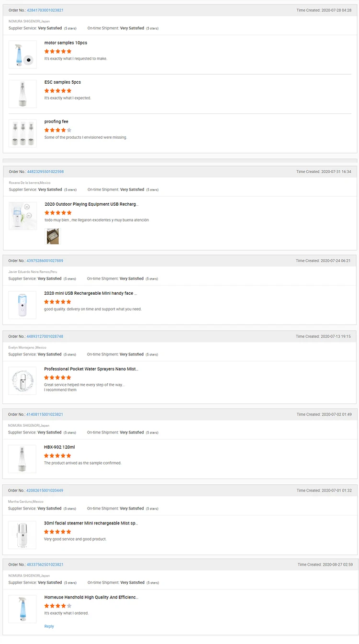Open order number 44823295501022598 link
Image resolution: width=359 pixels, height=644 pixels.
coord(45,172)
